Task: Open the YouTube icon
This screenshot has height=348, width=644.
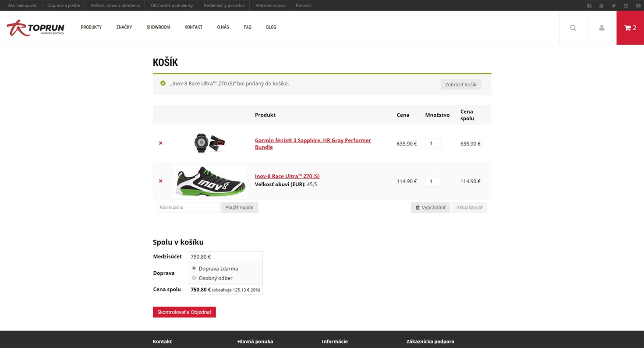Action: point(638,6)
